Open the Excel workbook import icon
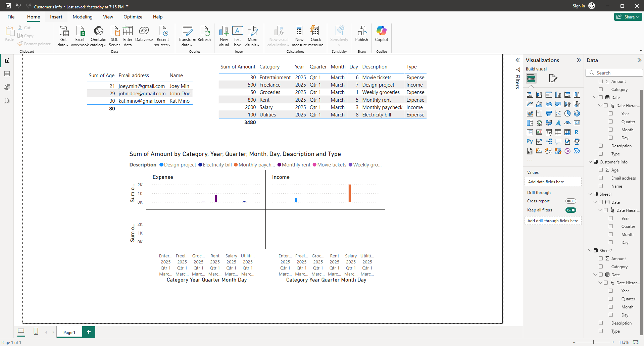The width and height of the screenshot is (644, 346). 80,31
